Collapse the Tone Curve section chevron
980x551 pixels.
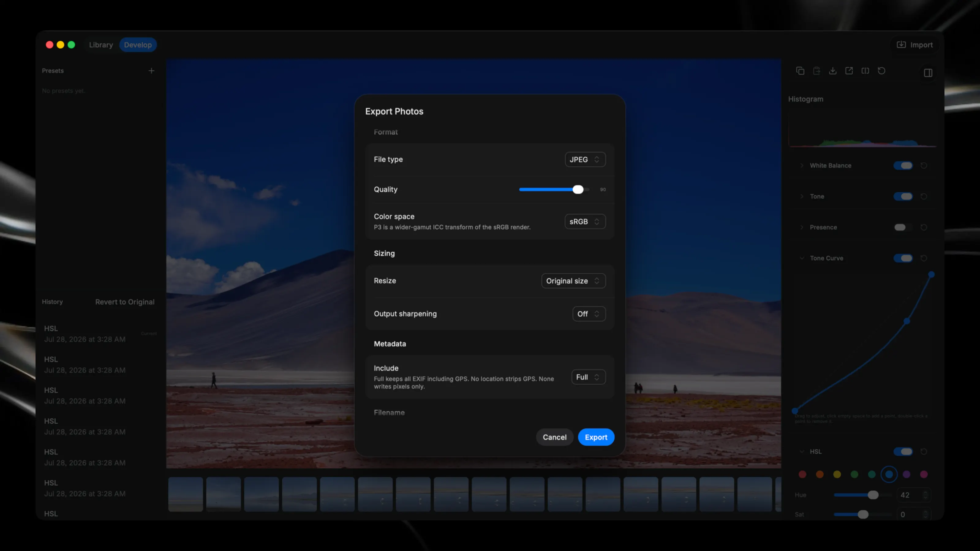(x=801, y=258)
